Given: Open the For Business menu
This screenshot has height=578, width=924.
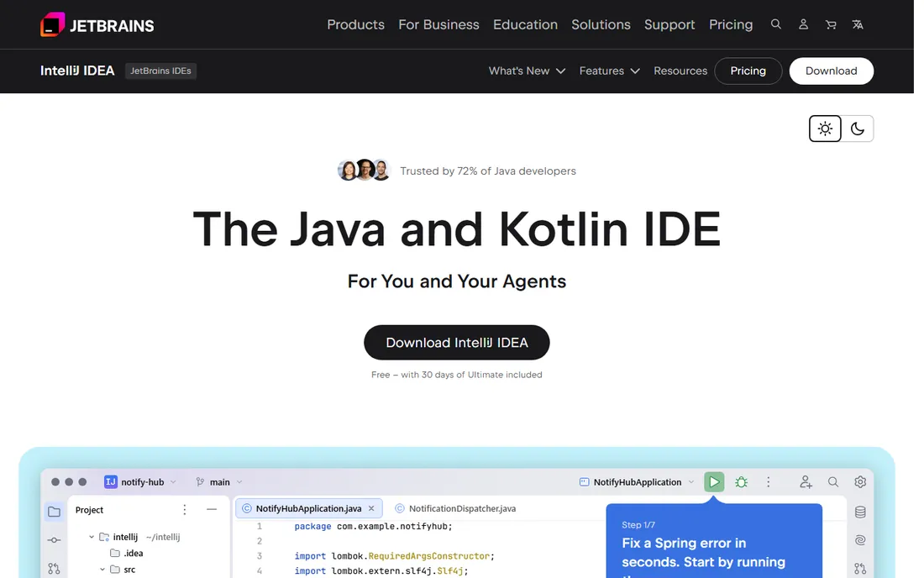Looking at the screenshot, I should coord(438,24).
